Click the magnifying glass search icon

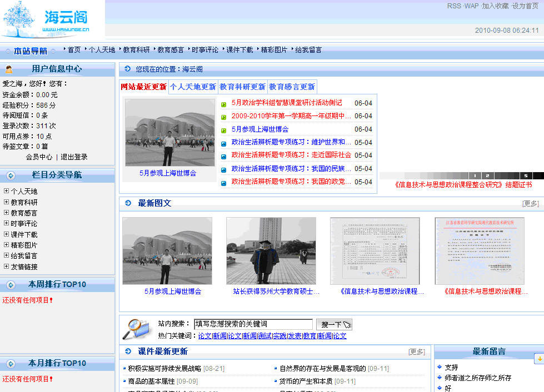(x=137, y=329)
